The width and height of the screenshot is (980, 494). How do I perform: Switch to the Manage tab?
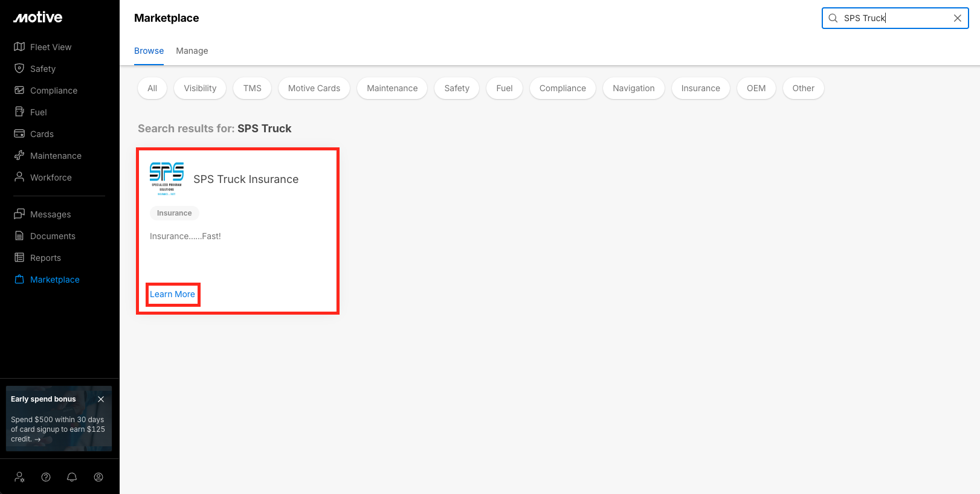tap(192, 51)
